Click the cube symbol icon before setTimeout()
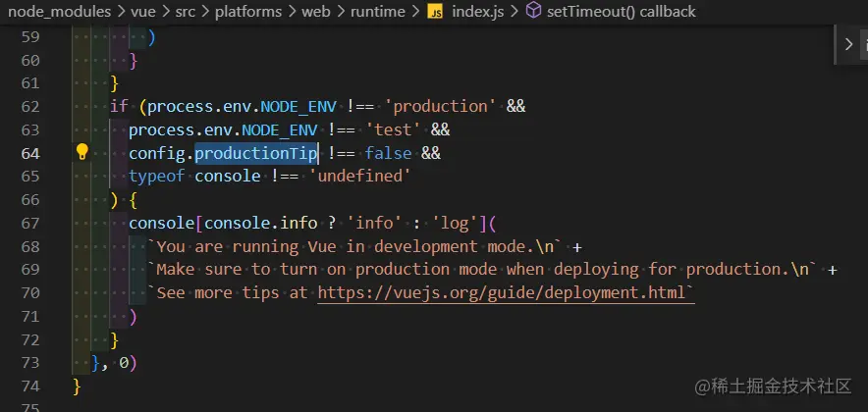868x412 pixels. coord(533,11)
